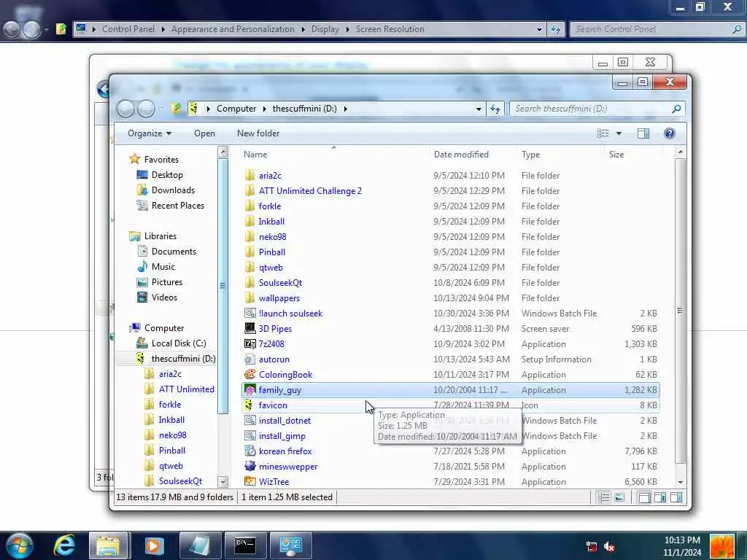Select the 7z2408 application icon

pos(249,344)
